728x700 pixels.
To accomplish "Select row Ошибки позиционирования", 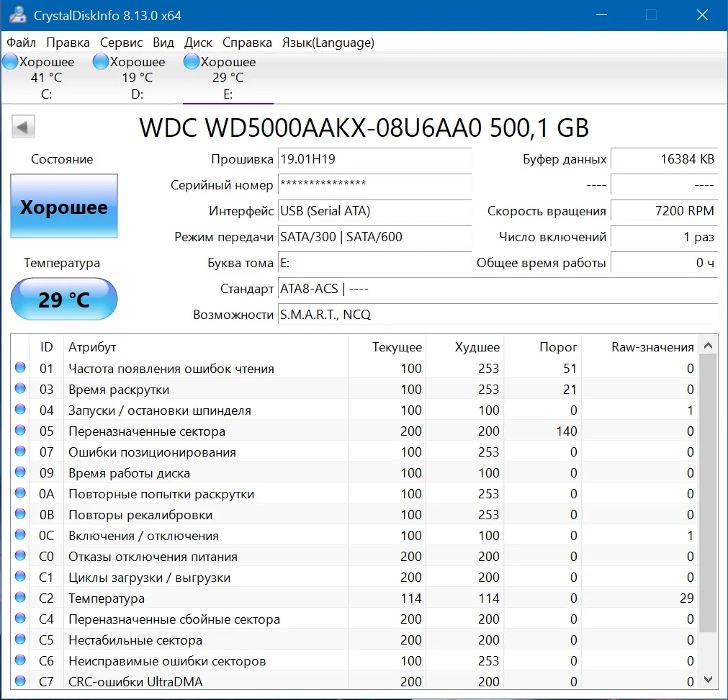I will (354, 452).
